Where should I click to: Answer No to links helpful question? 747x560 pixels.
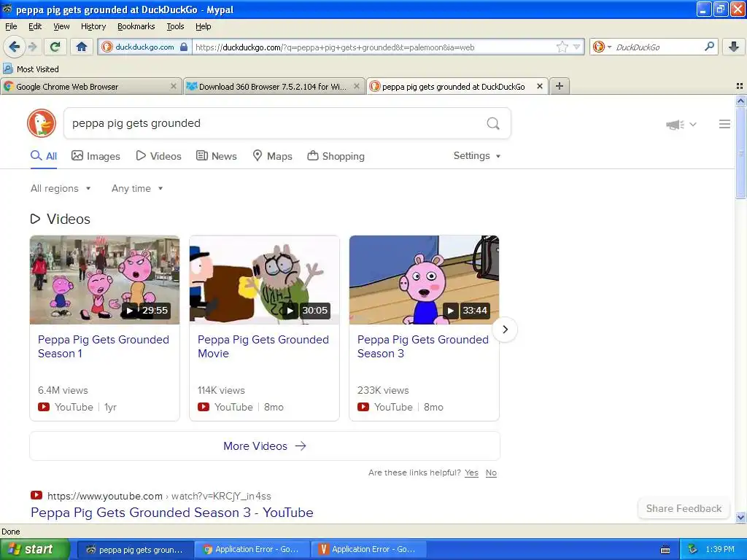[x=491, y=472]
